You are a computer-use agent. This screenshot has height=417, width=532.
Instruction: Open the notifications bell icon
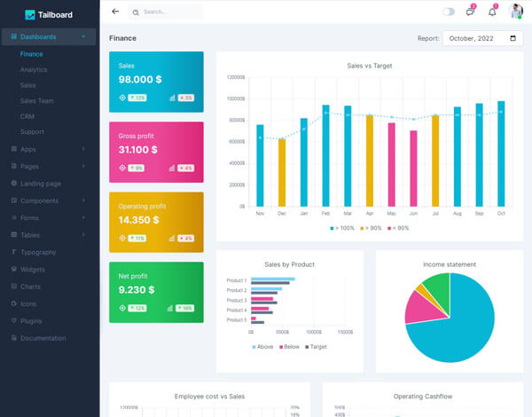(x=492, y=12)
